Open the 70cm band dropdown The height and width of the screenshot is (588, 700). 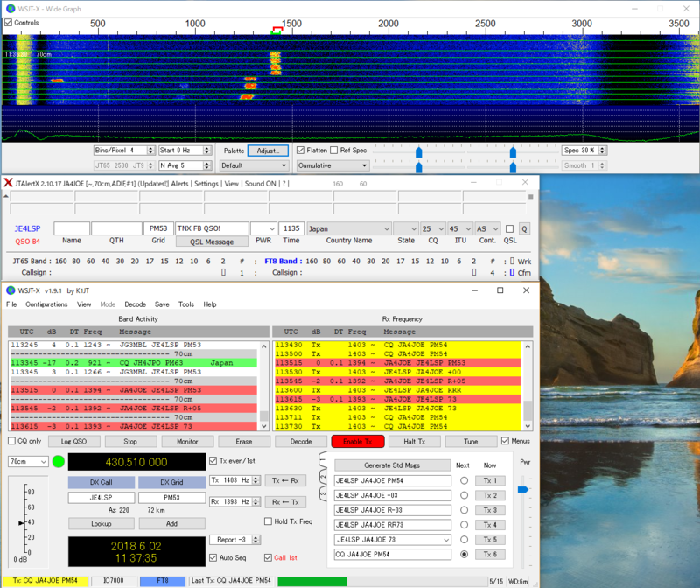[27, 461]
